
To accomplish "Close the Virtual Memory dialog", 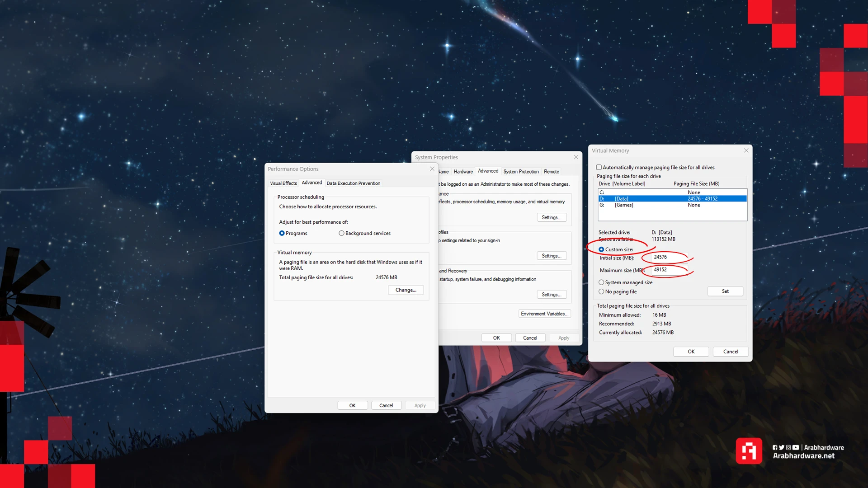I will 746,150.
